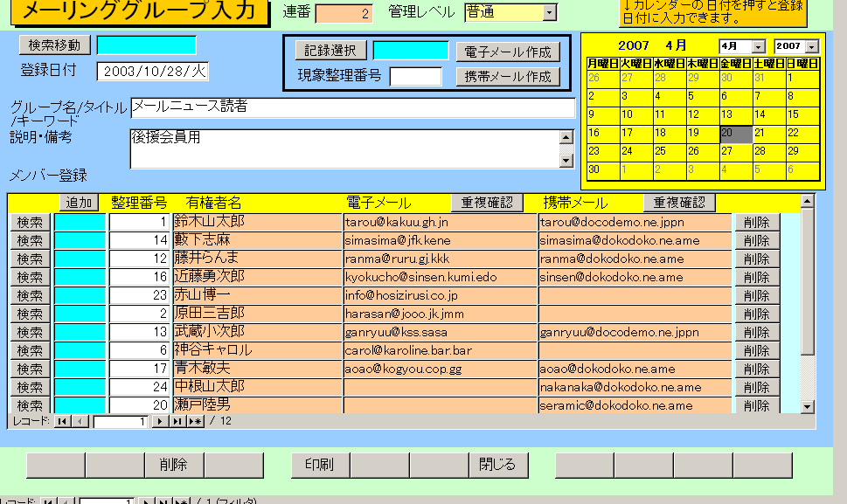Click name field 原田三吉郎
Image resolution: width=847 pixels, height=504 pixels.
pos(257,314)
